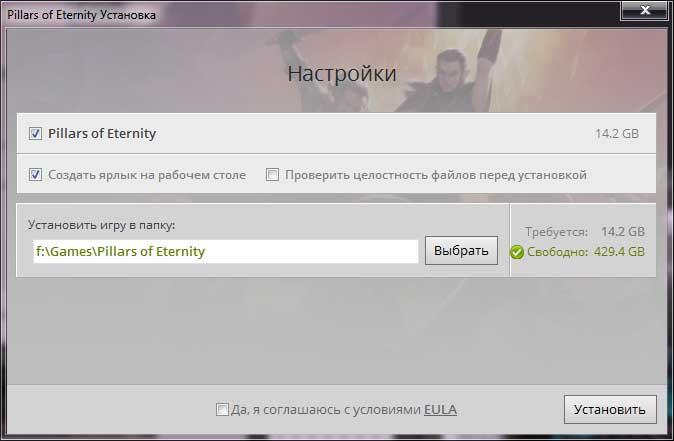The image size is (674, 441).
Task: Click the 'Выбрать' folder browse button
Action: click(461, 251)
